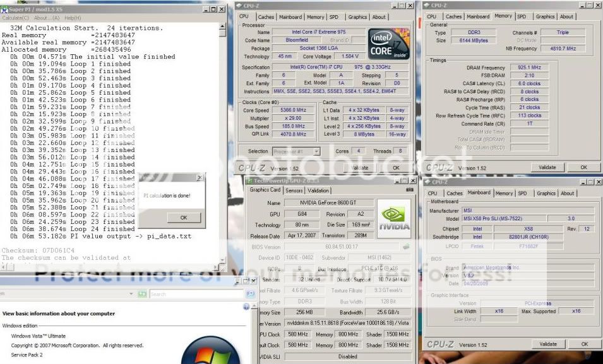This screenshot has width=603, height=364.
Task: Click OK in the CPU-Z Memory Timings window
Action: pos(583,167)
